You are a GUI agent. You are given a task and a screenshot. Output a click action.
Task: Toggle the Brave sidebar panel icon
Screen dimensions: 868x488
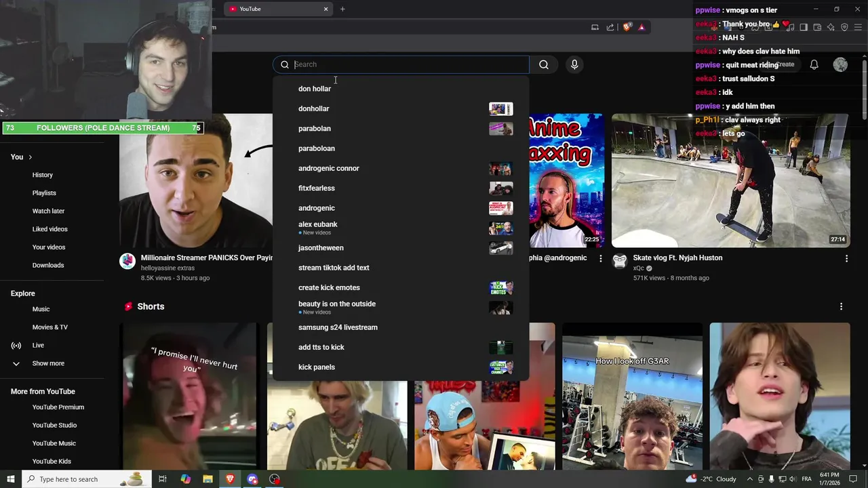[x=804, y=27]
